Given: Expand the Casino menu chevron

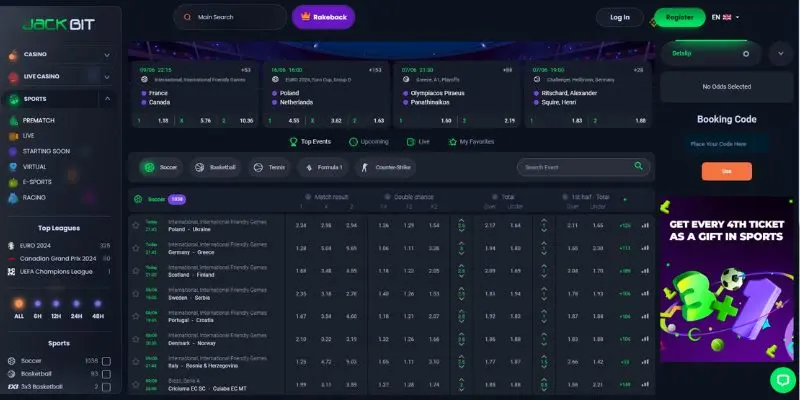Looking at the screenshot, I should (x=107, y=55).
